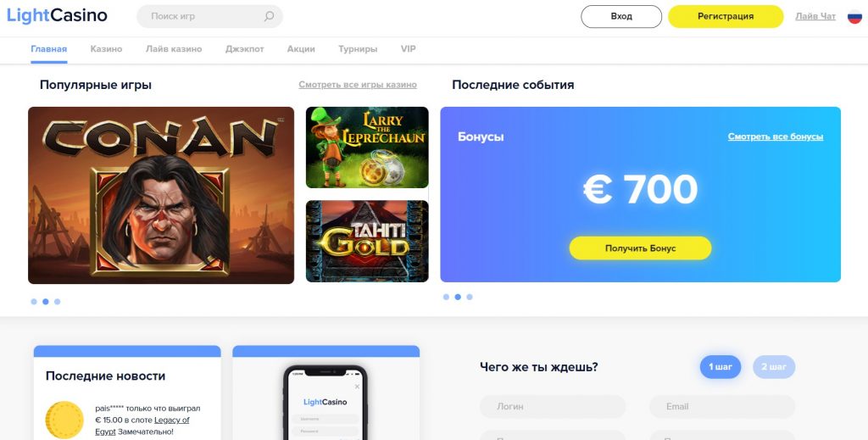
Task: Open the Tahiti Gold game
Action: pyautogui.click(x=367, y=242)
